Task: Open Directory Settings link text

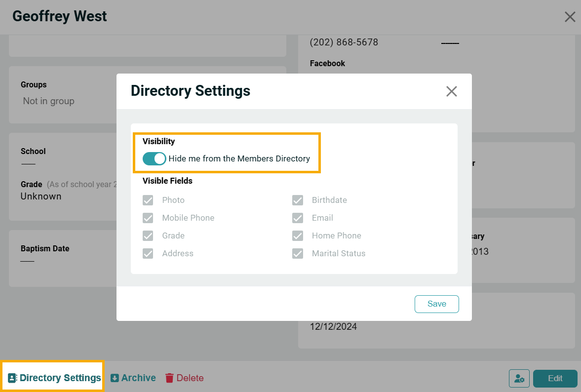Action: point(60,378)
